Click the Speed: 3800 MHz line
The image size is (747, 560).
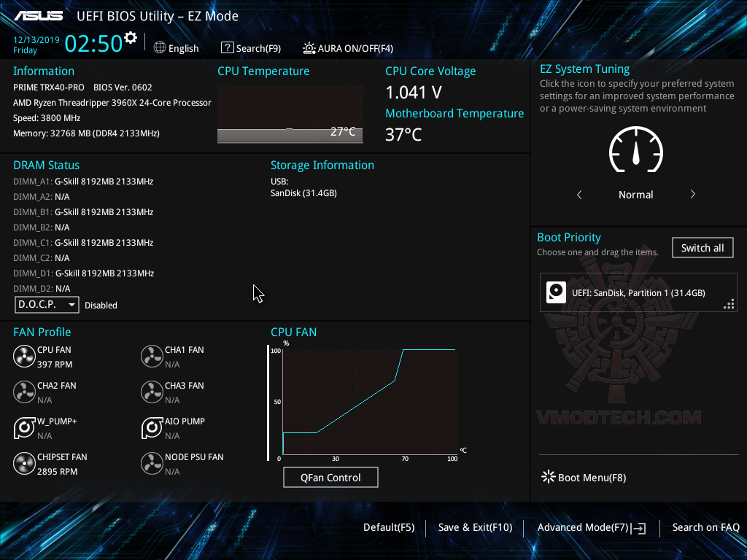(47, 118)
